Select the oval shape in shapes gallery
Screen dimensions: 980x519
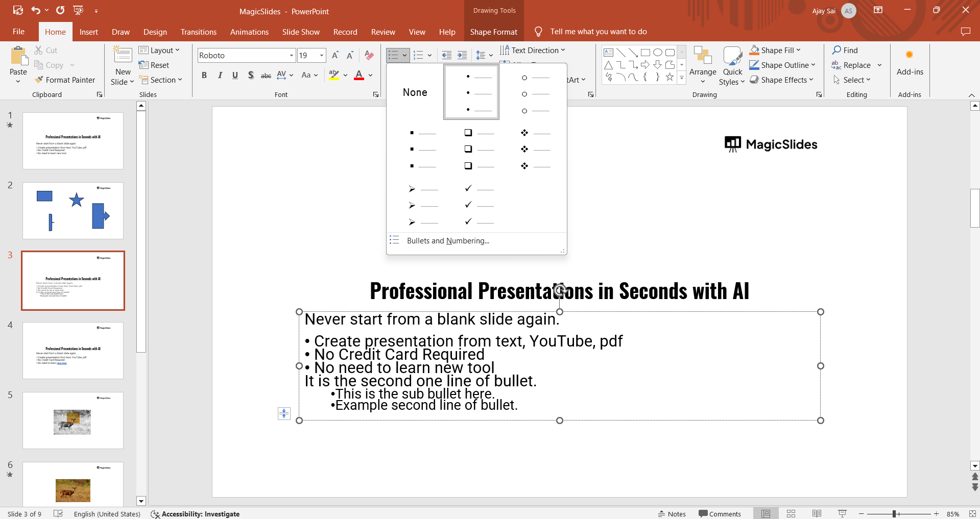pyautogui.click(x=658, y=52)
